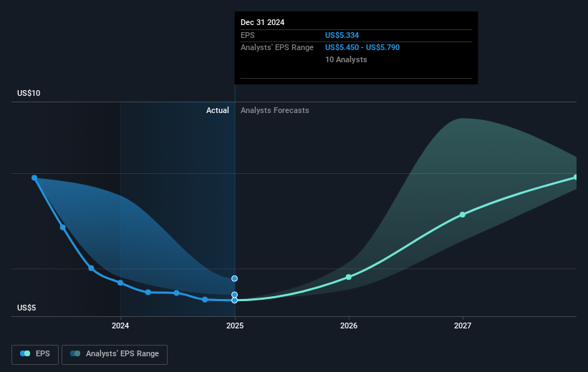Click the 2025 x-axis label
The width and height of the screenshot is (588, 372).
coord(235,325)
